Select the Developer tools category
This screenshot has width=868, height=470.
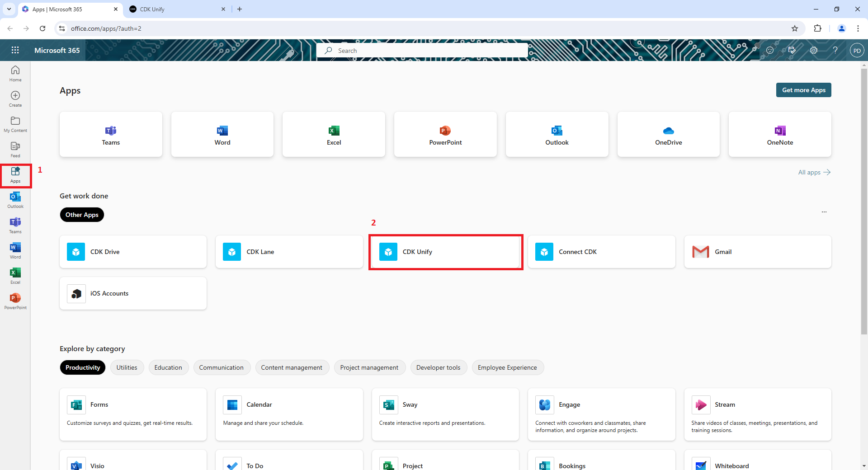tap(438, 367)
